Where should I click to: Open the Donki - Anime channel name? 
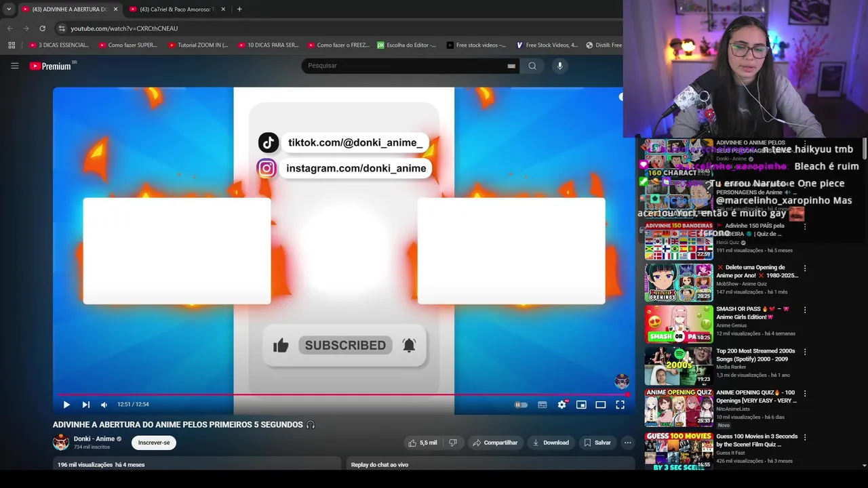pyautogui.click(x=94, y=439)
